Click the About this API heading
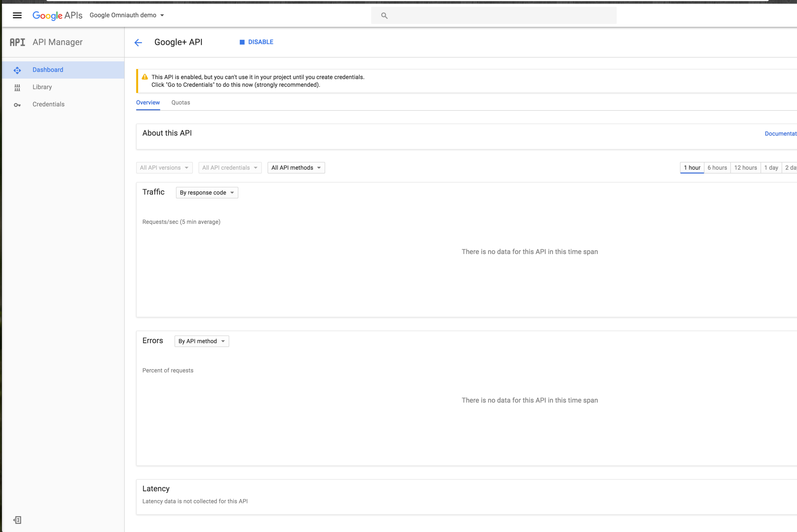Screen dimensions: 797x532 coord(167,133)
